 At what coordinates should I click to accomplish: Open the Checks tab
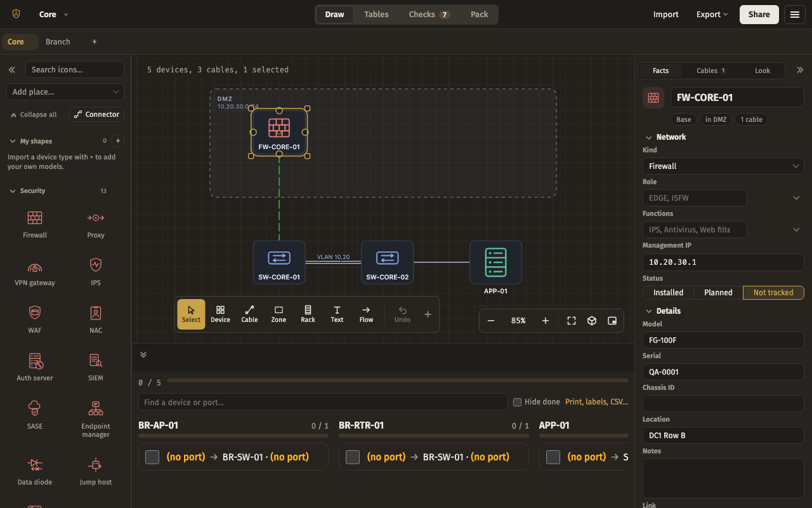click(429, 15)
